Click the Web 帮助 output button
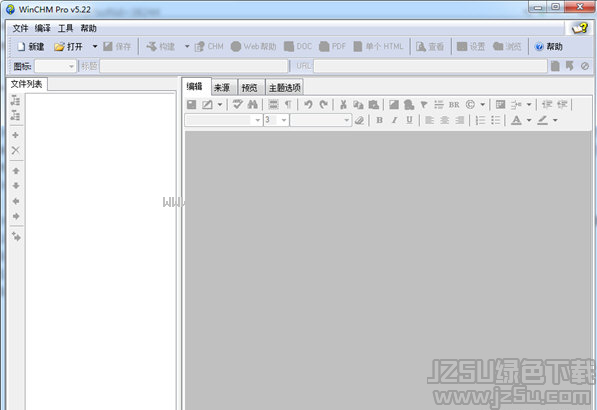This screenshot has height=410, width=597. [x=254, y=46]
